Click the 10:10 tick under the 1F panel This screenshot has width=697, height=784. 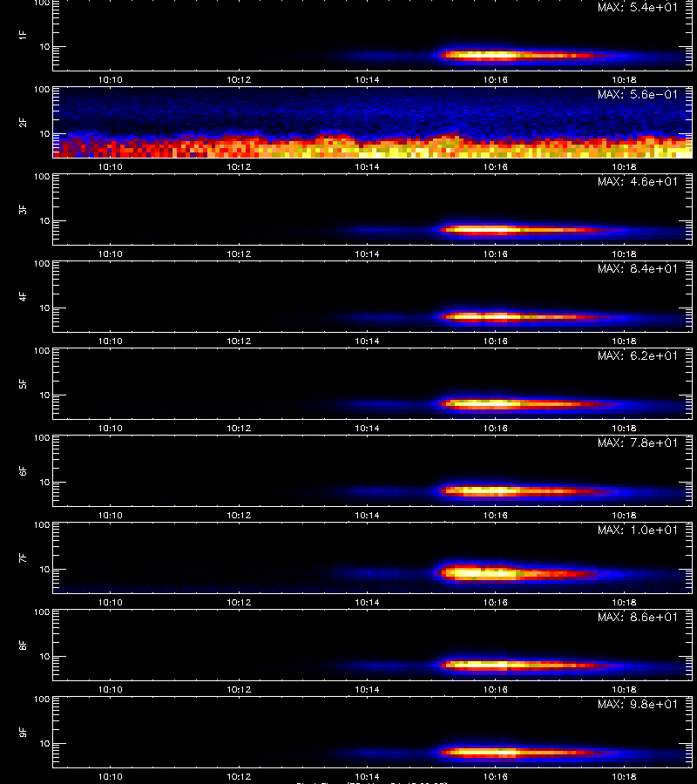110,79
